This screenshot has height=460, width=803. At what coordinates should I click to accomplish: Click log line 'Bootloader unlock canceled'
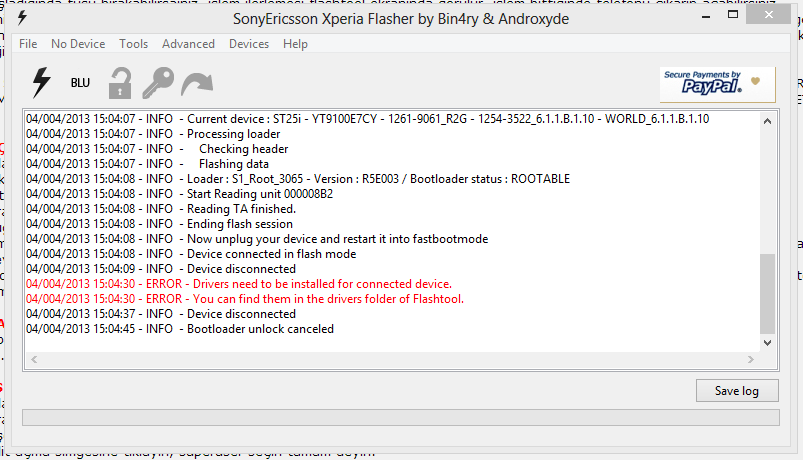pos(180,329)
